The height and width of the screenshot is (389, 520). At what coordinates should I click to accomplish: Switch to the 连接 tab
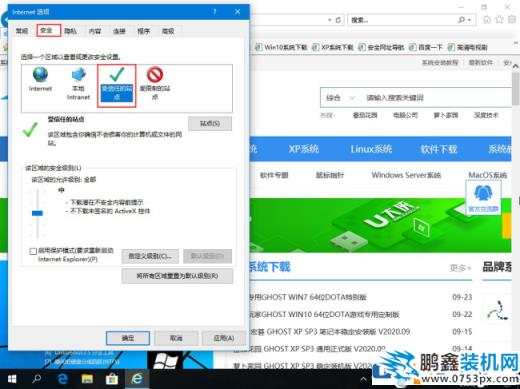119,31
